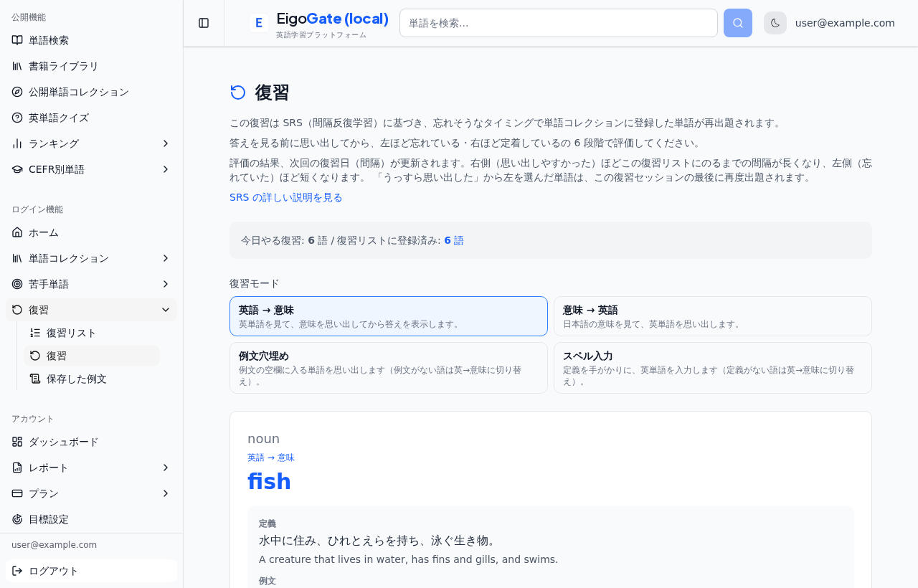918x588 pixels.
Task: Click the graduation cap icon beside CEFR別単語
Action: click(17, 169)
